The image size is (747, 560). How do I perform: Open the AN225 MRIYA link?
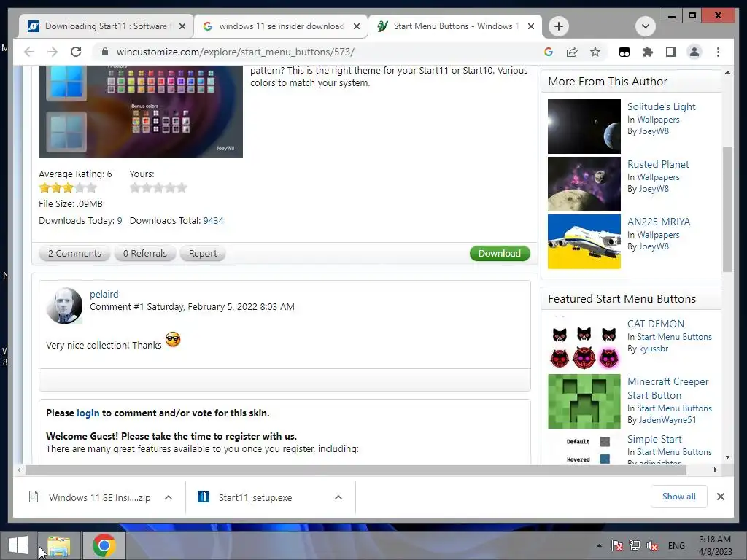659,222
